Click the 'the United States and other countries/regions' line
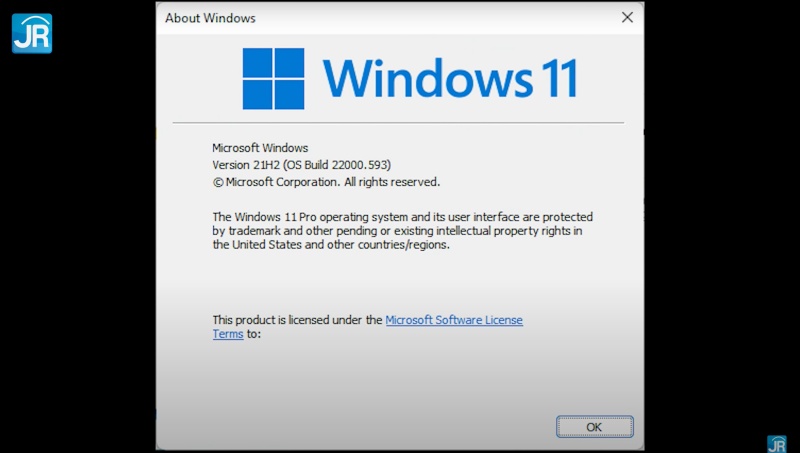Screen dimensions: 800x453 [331, 245]
